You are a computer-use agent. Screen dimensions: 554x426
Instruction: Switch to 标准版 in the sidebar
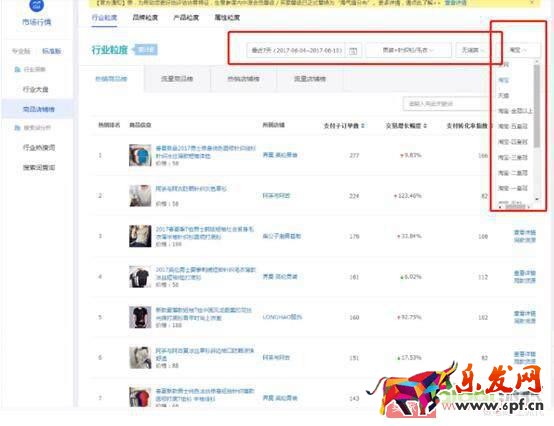(52, 51)
